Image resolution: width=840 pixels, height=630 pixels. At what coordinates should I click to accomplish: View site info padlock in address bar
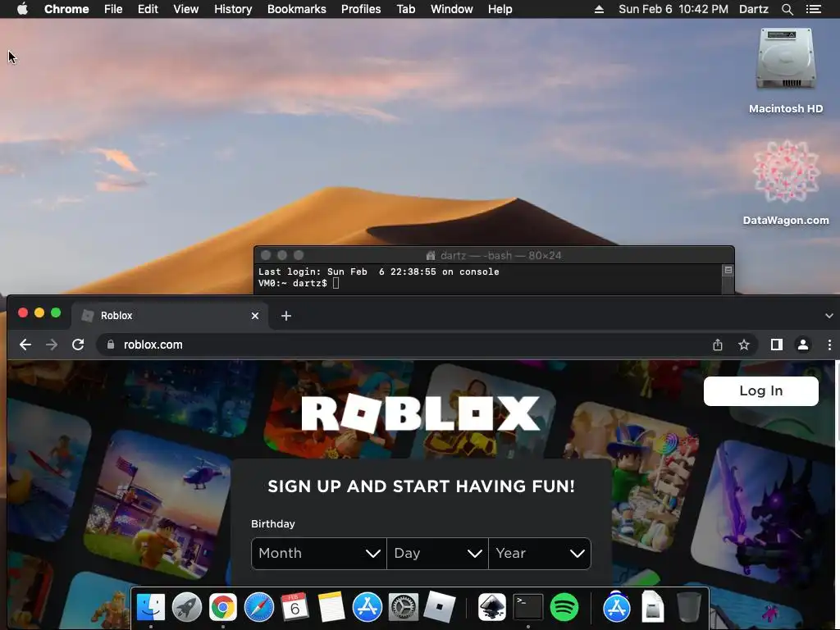(111, 345)
